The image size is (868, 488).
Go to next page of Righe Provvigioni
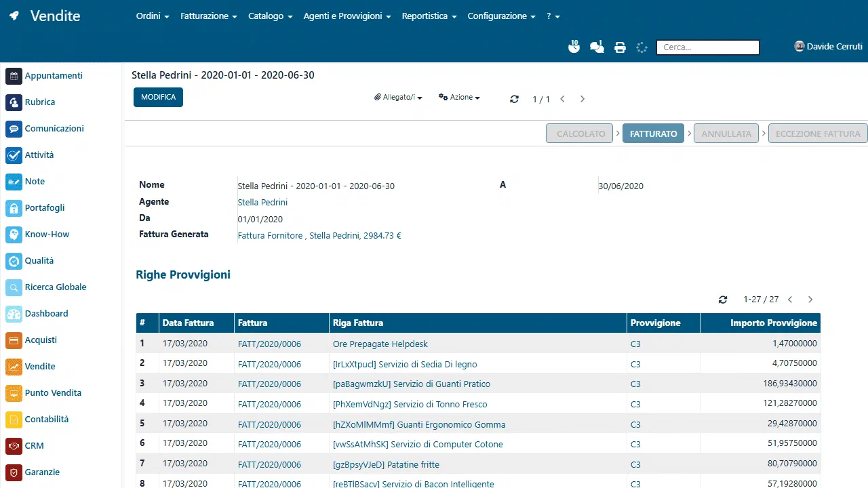(810, 300)
